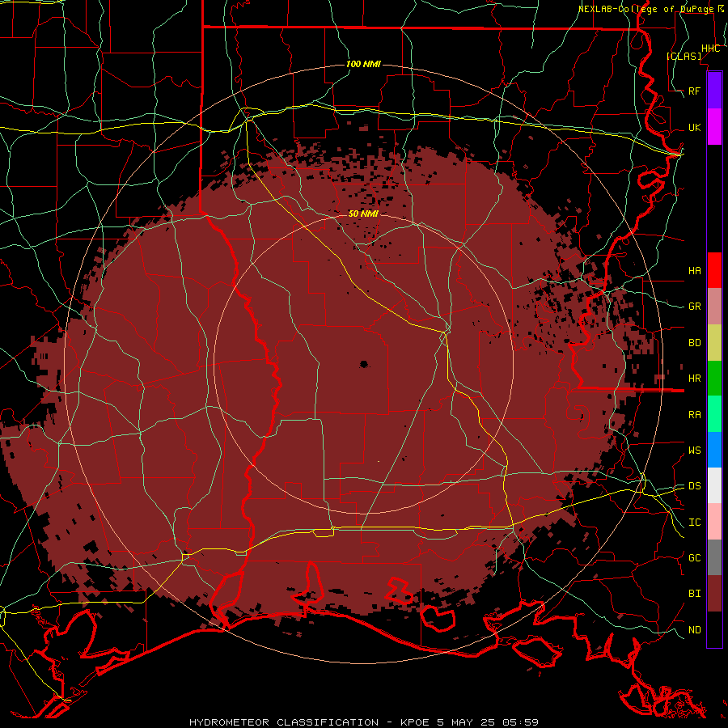Click the BI dark red legend swatch

click(714, 594)
